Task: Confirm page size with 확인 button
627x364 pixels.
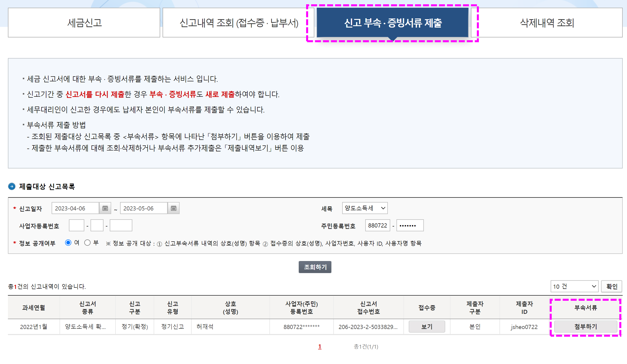Action: (612, 286)
